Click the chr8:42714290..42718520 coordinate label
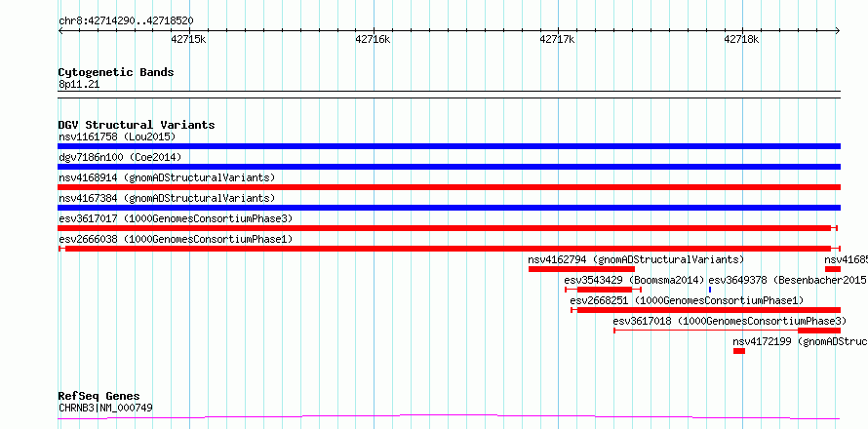Image resolution: width=868 pixels, height=429 pixels. click(x=126, y=21)
